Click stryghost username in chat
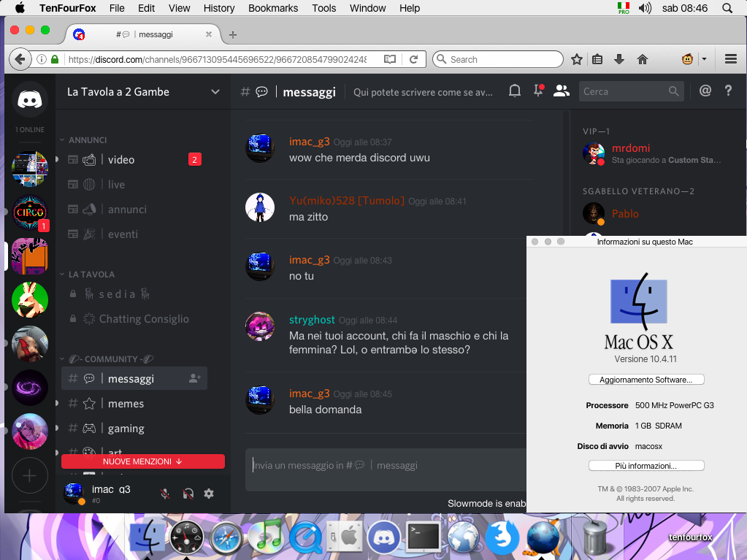 point(312,320)
